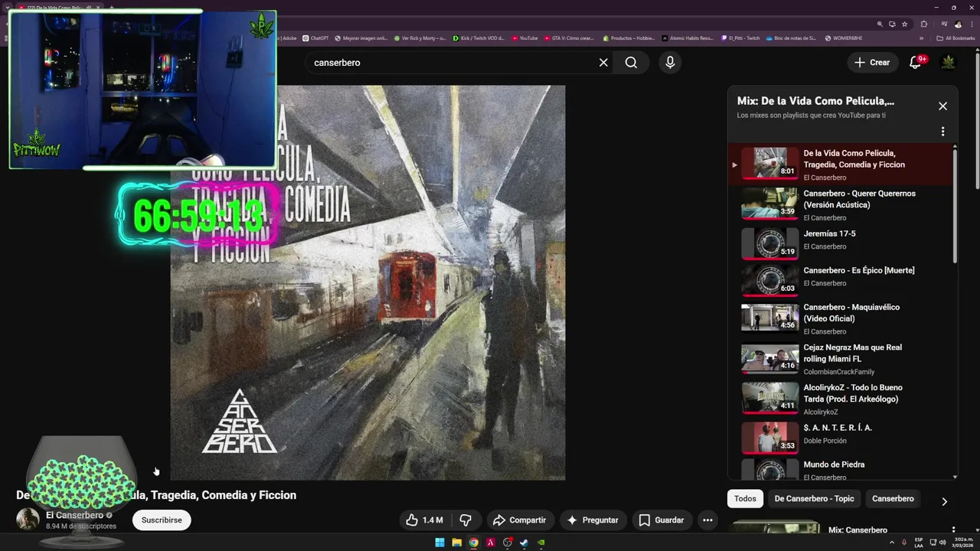Select currently playing De la Vida Como Pelicula item
The height and width of the screenshot is (551, 980).
[x=841, y=164]
